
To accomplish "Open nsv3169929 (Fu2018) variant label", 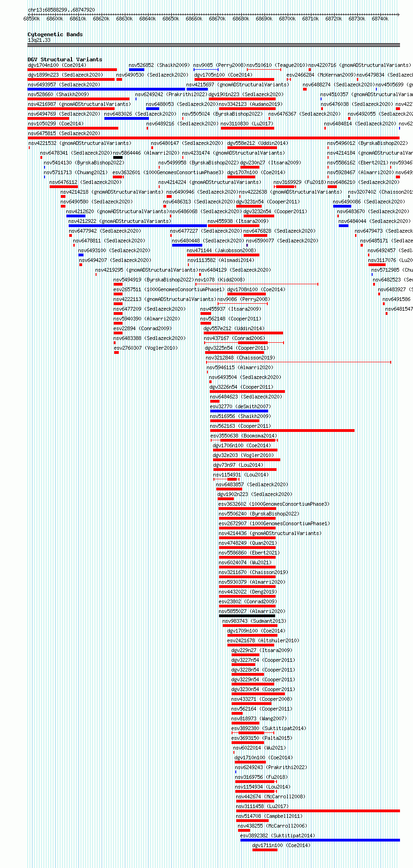I will pos(300,182).
